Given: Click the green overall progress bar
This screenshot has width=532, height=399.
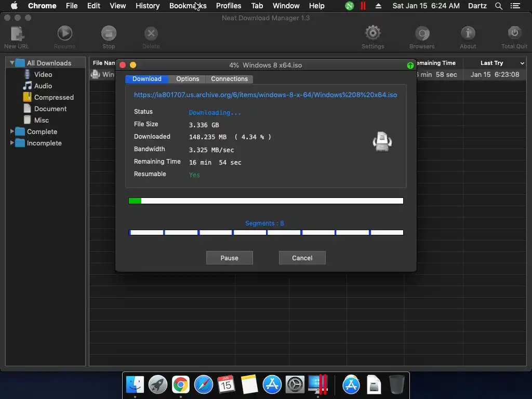Looking at the screenshot, I should click(x=266, y=201).
